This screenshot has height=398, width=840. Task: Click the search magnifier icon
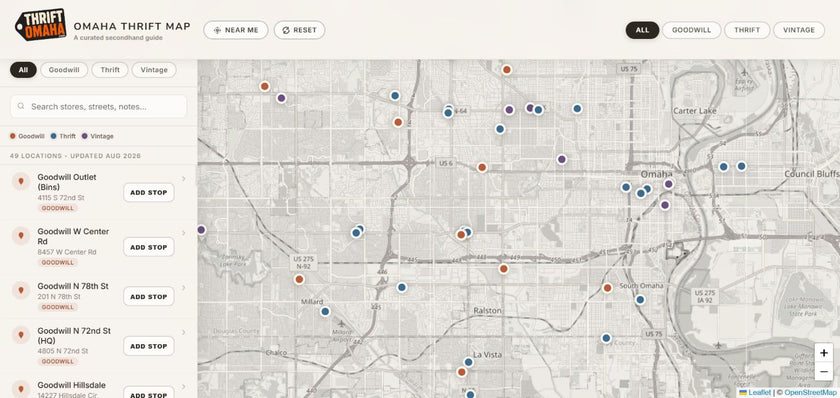point(21,107)
